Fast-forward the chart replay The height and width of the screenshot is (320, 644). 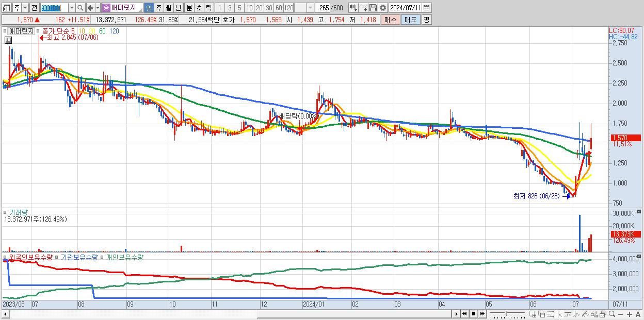[482, 314]
